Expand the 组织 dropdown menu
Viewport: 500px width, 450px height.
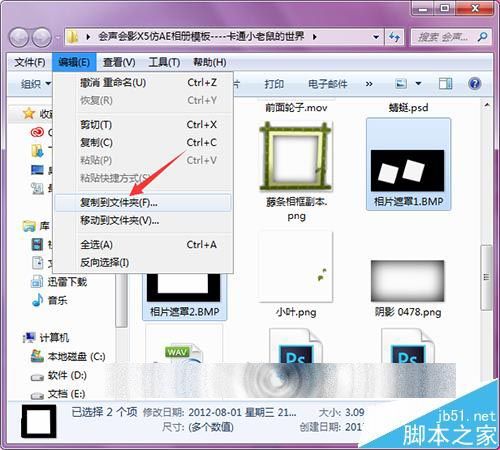[x=36, y=83]
